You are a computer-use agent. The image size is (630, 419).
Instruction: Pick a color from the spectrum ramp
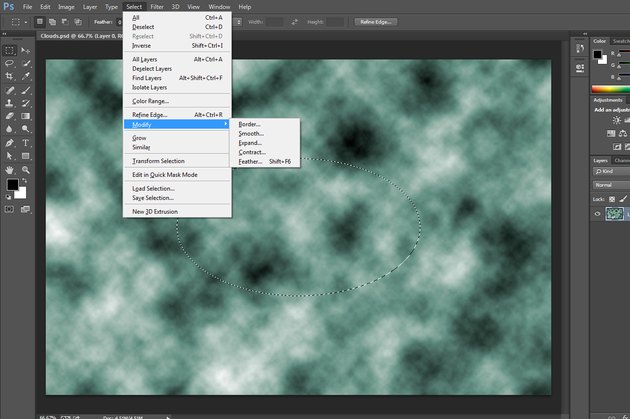(x=611, y=89)
